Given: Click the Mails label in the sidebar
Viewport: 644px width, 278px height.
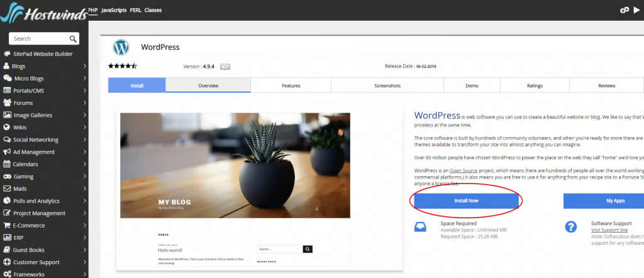Looking at the screenshot, I should click(19, 189).
